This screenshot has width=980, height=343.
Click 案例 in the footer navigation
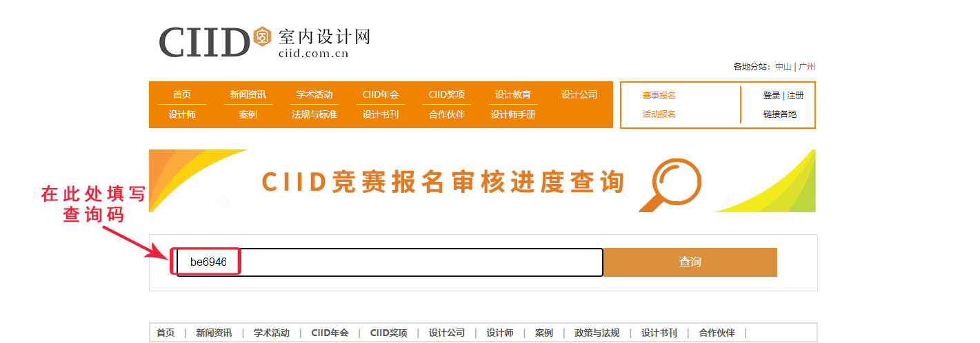click(544, 333)
